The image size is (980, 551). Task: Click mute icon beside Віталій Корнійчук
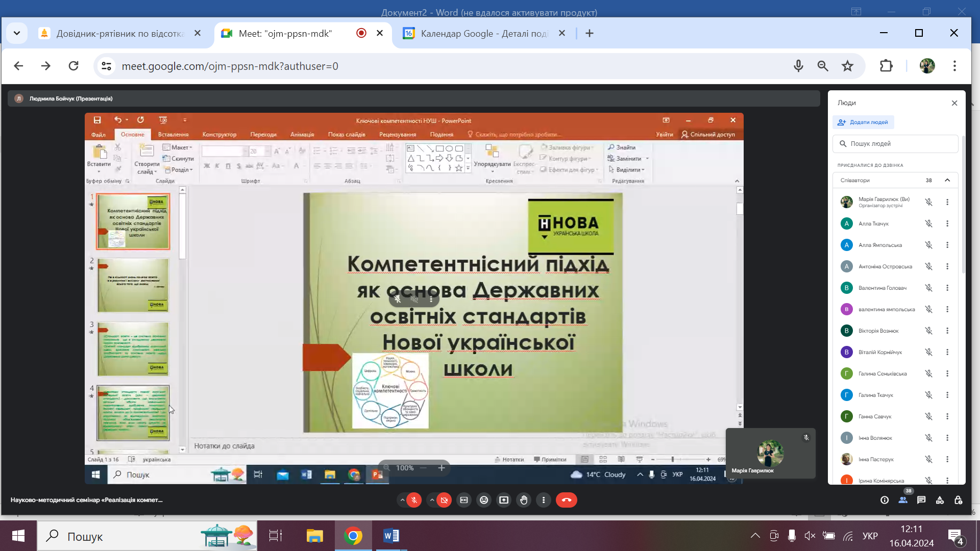pos(929,352)
